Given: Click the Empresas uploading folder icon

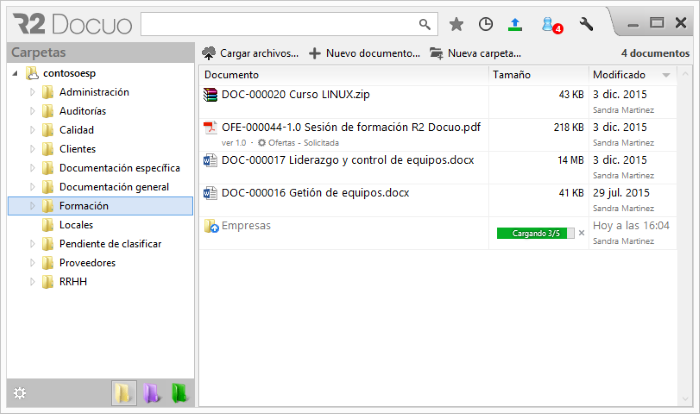Looking at the screenshot, I should click(211, 226).
